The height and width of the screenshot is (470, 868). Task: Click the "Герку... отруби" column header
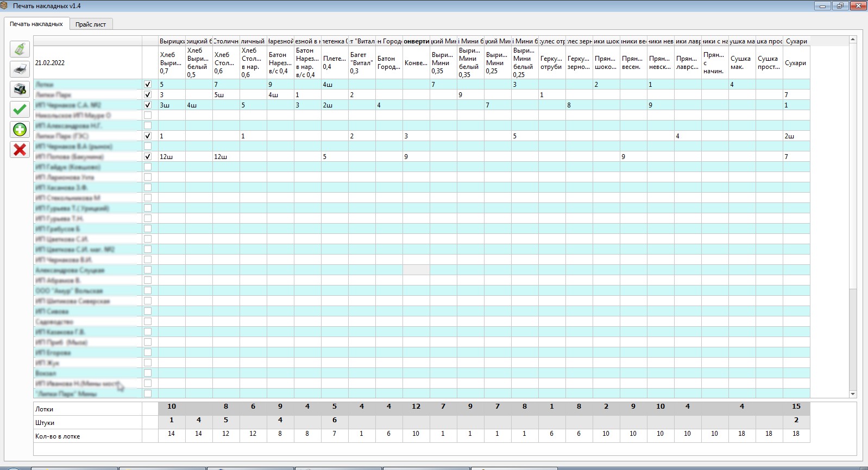click(x=552, y=63)
